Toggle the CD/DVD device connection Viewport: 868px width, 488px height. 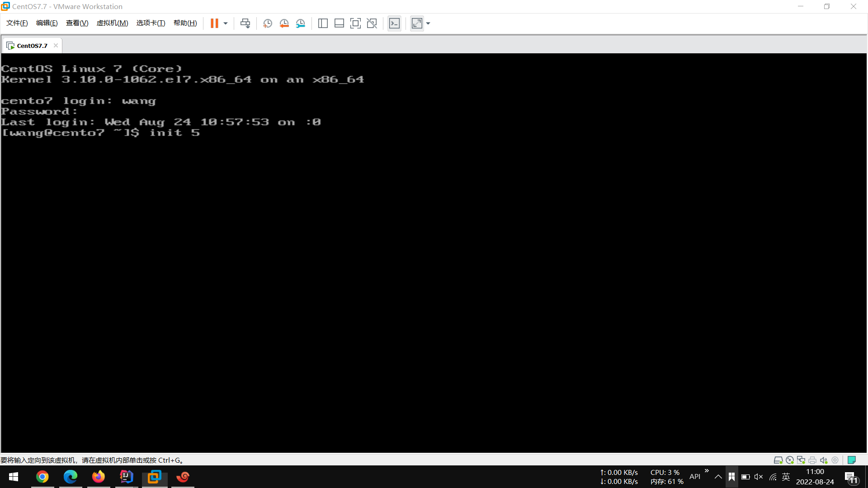click(x=790, y=460)
